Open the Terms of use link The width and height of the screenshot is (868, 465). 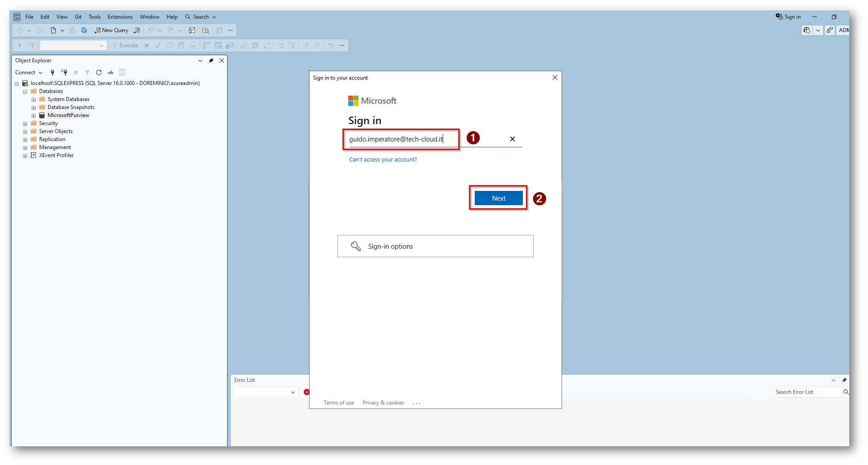[338, 403]
